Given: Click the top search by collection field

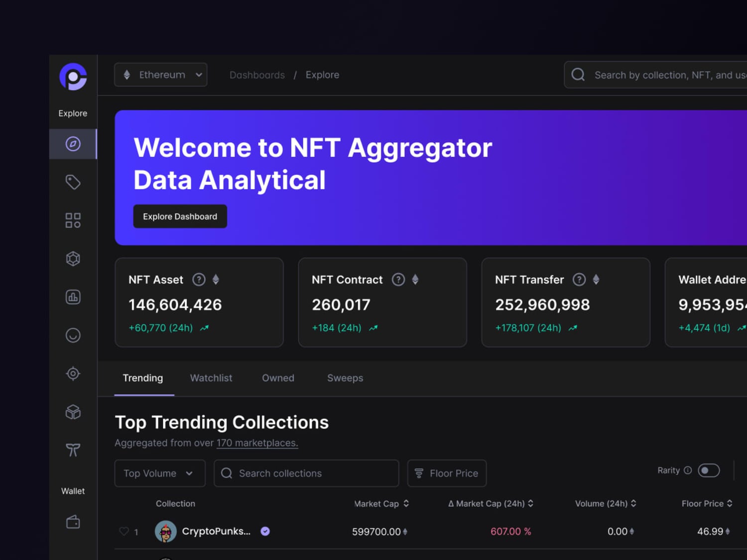Looking at the screenshot, I should point(655,75).
